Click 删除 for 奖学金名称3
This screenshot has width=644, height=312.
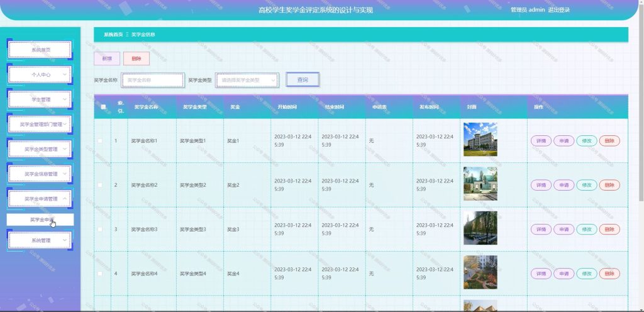point(609,230)
